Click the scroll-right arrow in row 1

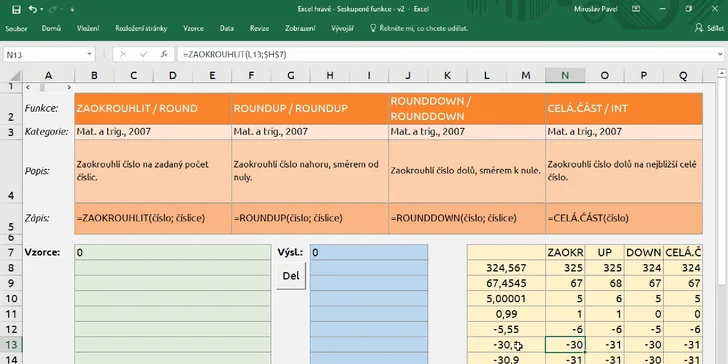[69, 87]
